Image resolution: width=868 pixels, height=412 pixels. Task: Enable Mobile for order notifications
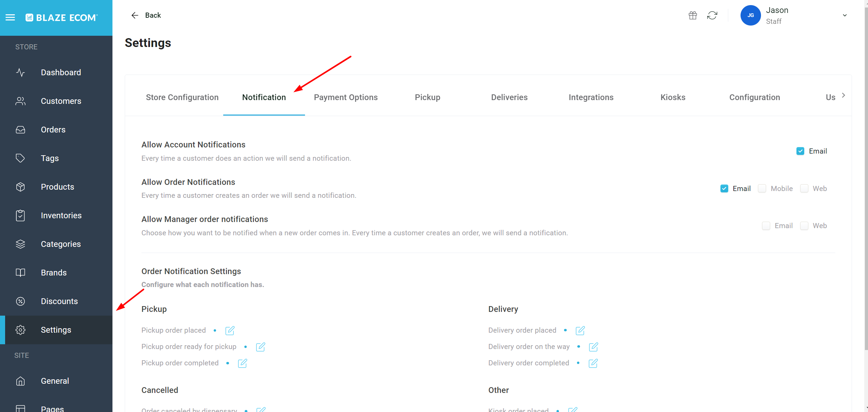click(762, 189)
